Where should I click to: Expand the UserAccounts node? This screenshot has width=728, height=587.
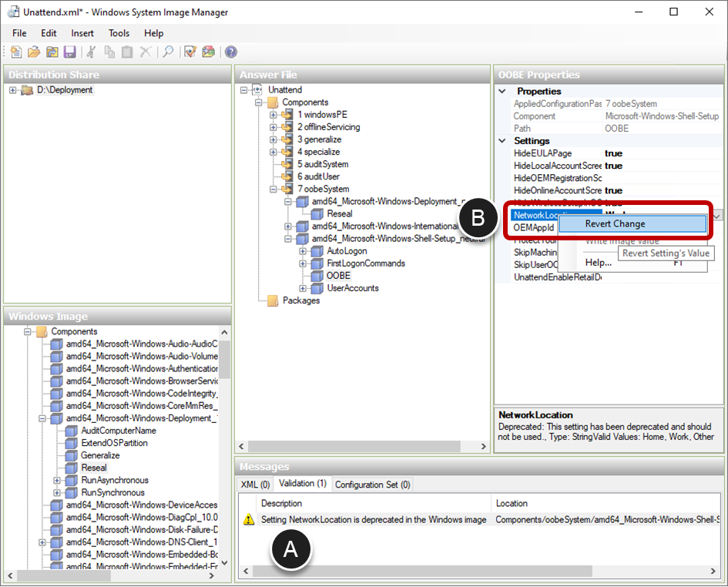[x=304, y=288]
